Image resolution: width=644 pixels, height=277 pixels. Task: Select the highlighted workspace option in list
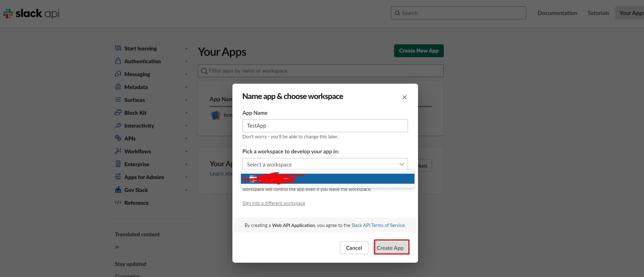point(328,179)
